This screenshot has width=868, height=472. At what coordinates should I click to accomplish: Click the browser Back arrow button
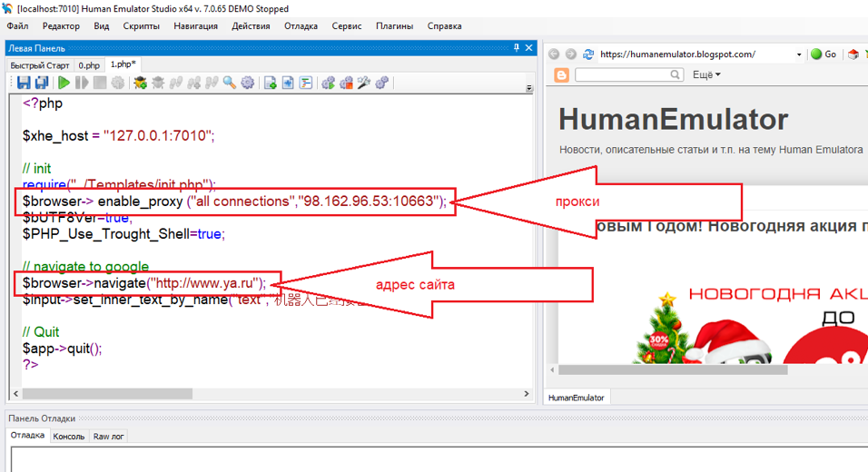pyautogui.click(x=554, y=54)
